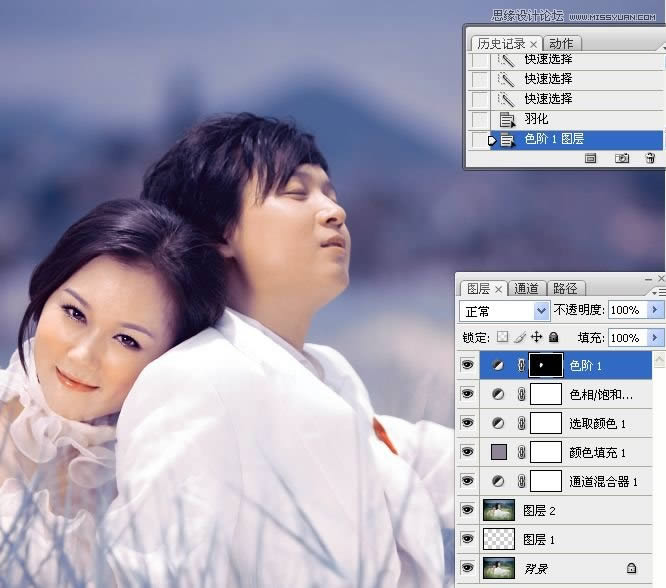Select the 羽化 history state
This screenshot has height=588, width=666.
[536, 120]
